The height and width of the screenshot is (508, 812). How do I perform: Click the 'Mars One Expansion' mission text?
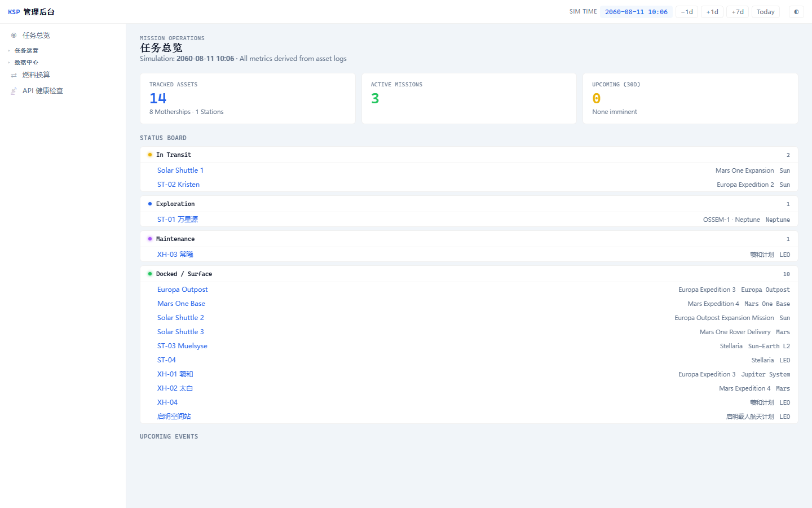(x=744, y=170)
